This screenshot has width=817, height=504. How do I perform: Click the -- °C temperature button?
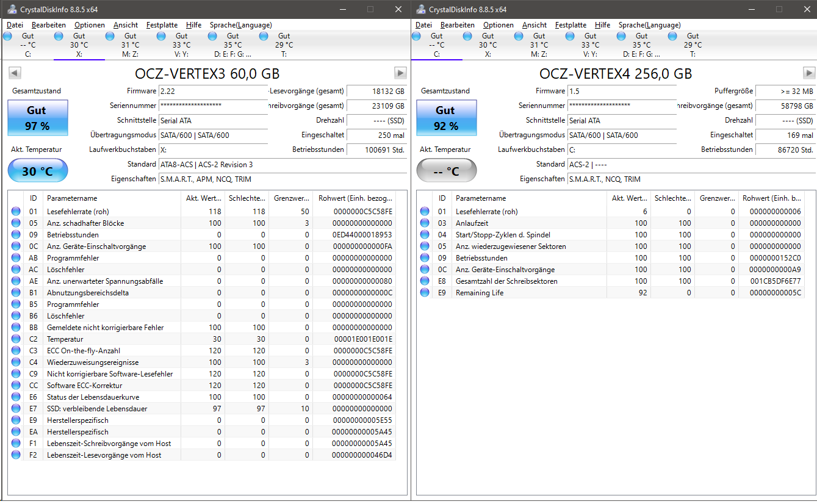click(447, 171)
